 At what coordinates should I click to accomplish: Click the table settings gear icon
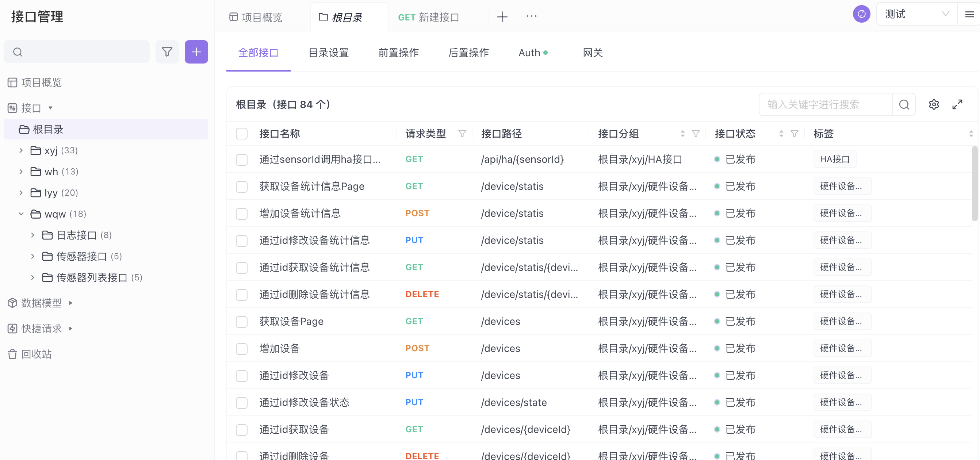tap(934, 104)
